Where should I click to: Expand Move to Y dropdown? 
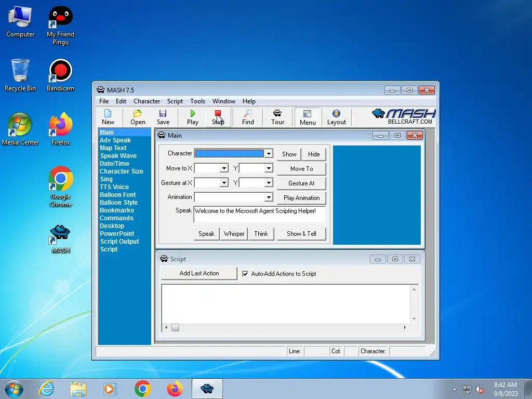[269, 168]
